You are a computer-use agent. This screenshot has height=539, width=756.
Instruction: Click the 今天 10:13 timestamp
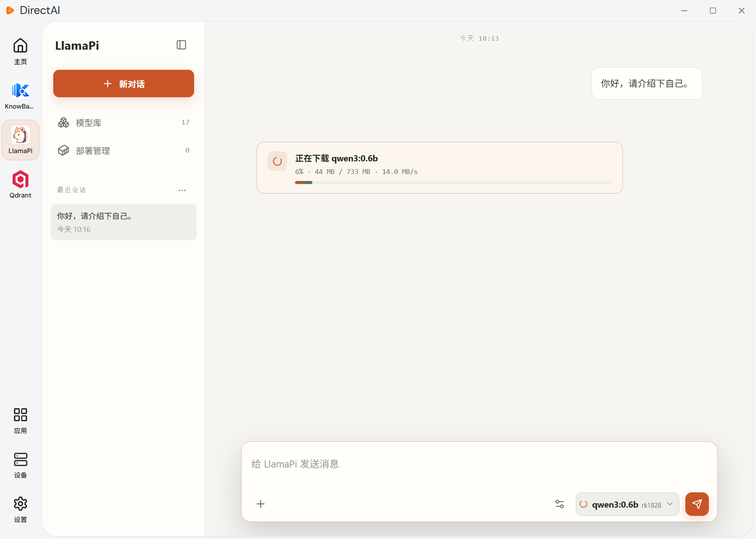click(x=479, y=38)
